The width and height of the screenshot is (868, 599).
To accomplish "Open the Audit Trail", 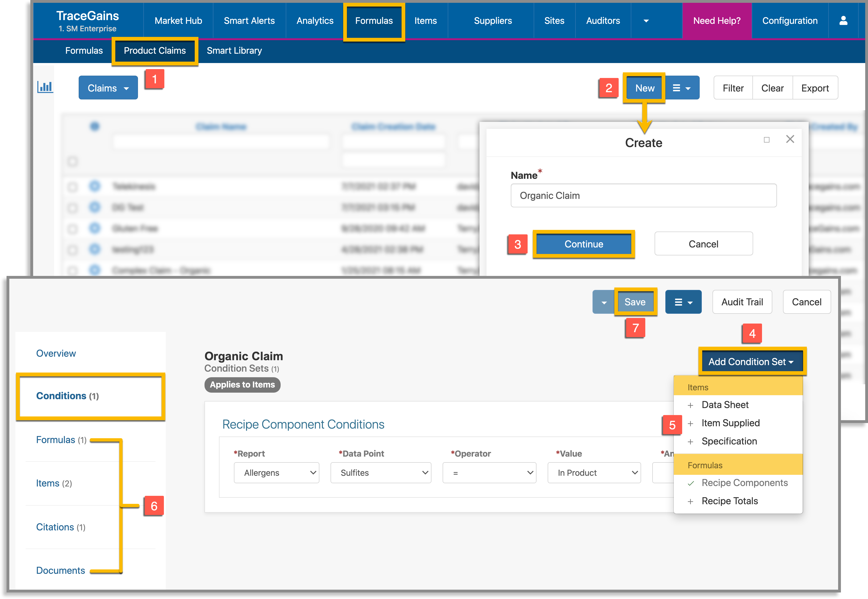I will [742, 302].
